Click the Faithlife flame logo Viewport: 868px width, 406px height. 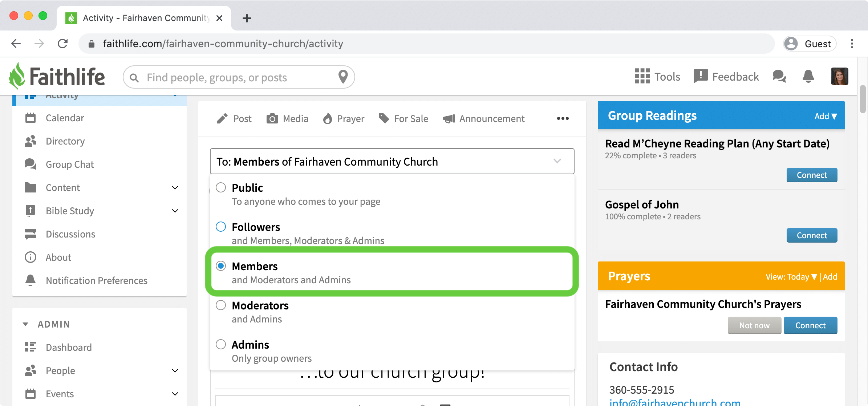coord(17,76)
